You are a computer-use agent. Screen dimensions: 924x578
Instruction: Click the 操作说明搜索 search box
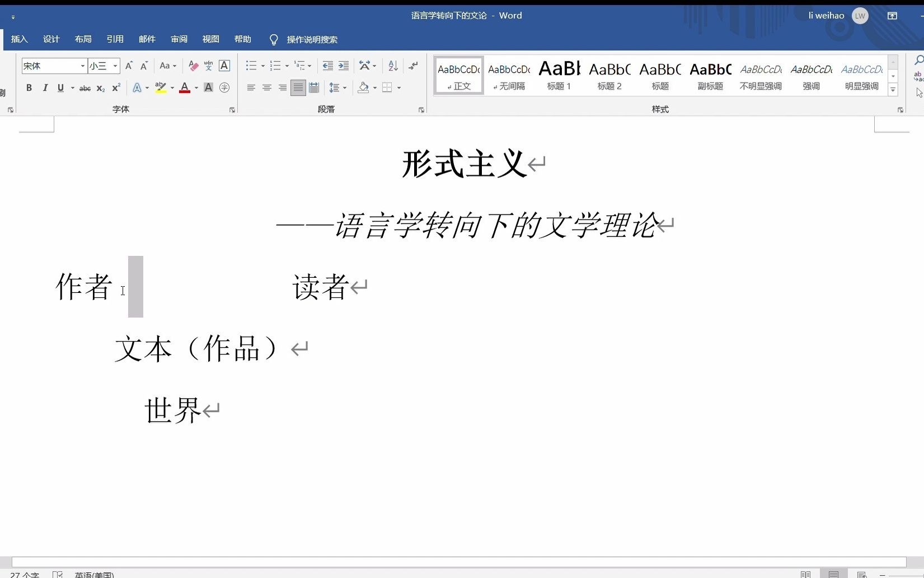tap(312, 40)
